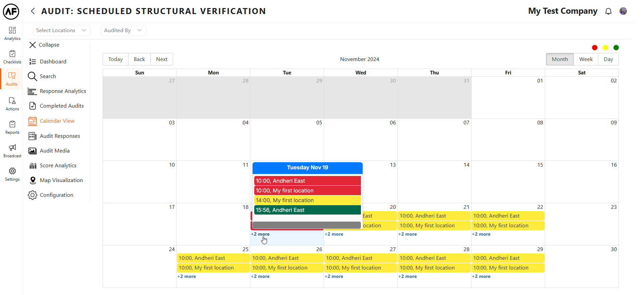Open notifications bell icon
This screenshot has width=644, height=295.
608,11
